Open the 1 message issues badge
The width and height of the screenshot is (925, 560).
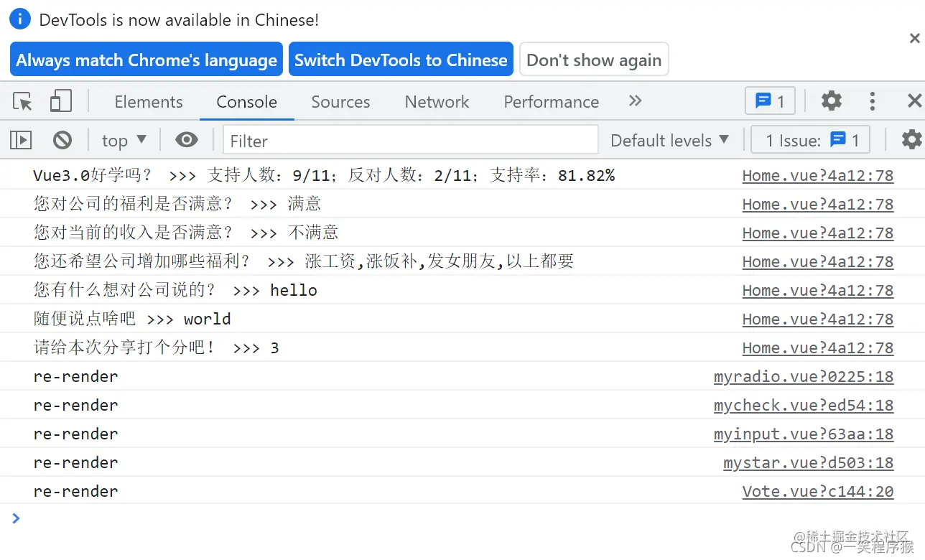point(770,101)
